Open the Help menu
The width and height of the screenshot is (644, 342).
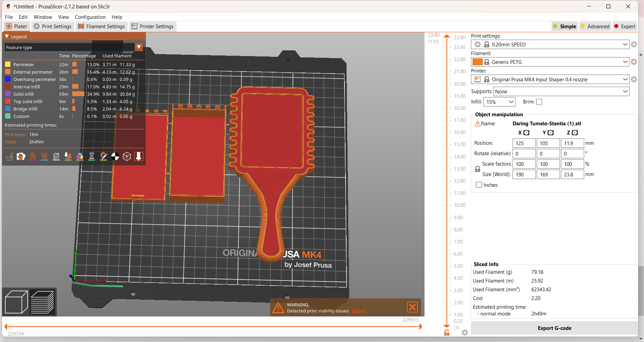pyautogui.click(x=117, y=17)
